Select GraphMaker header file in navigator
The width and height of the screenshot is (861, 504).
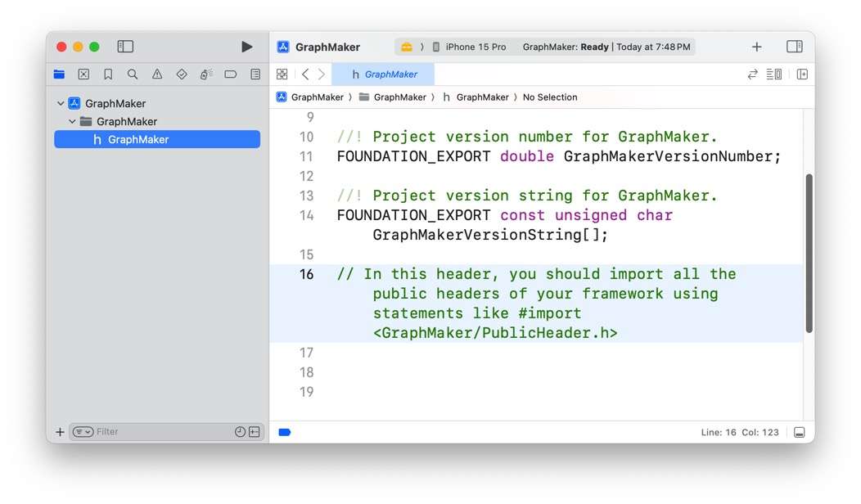point(137,140)
